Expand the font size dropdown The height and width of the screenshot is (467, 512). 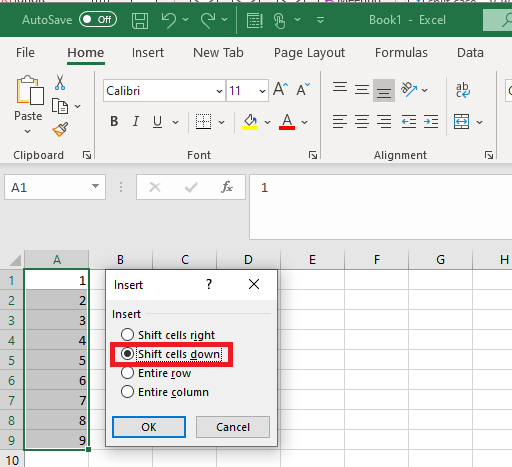coord(262,91)
